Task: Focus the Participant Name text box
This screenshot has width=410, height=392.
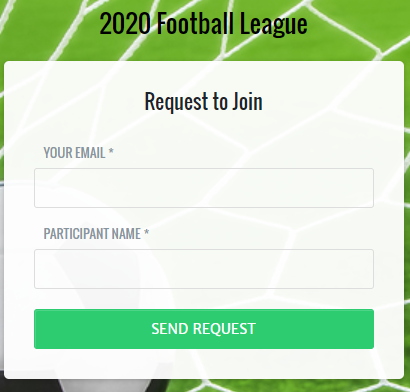Action: pyautogui.click(x=204, y=269)
